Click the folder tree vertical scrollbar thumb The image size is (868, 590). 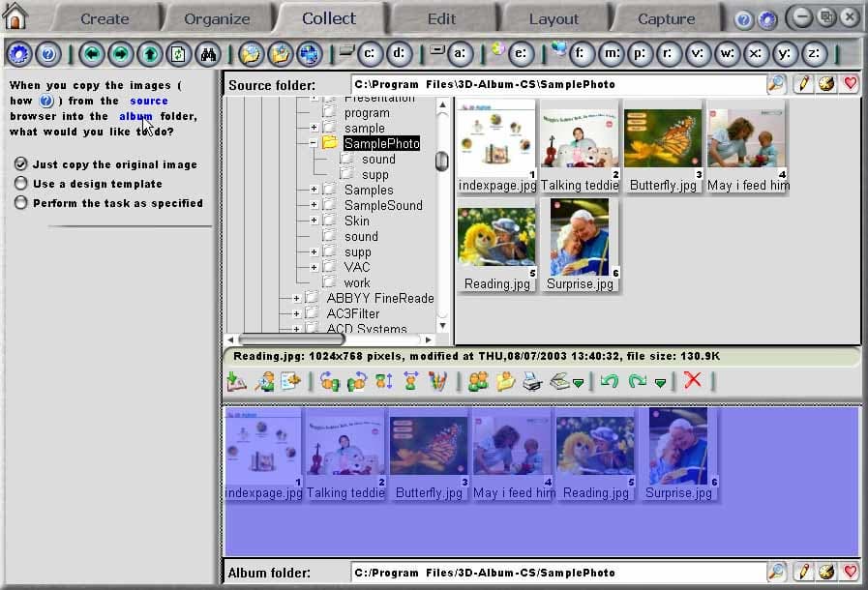(x=442, y=162)
